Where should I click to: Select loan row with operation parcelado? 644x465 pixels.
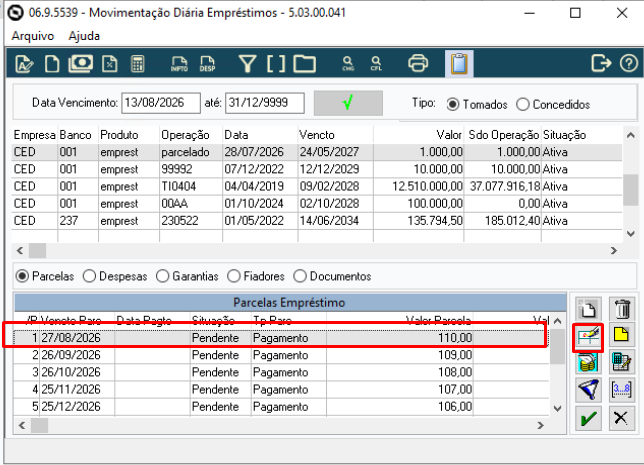317,152
